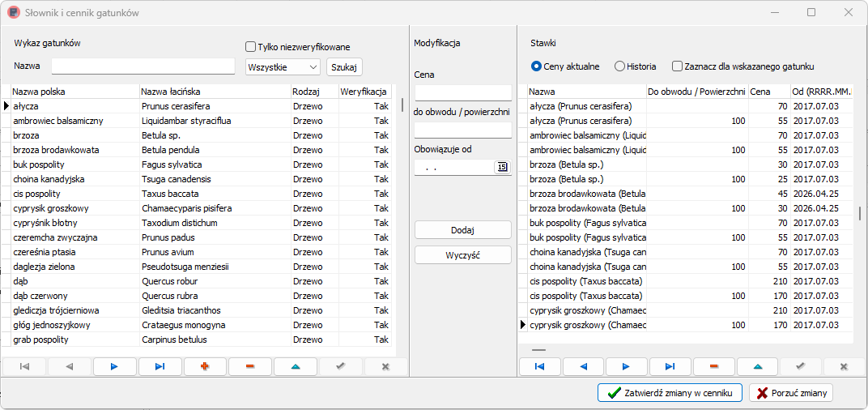Edit rate record with up-triangle icon

pyautogui.click(x=757, y=366)
